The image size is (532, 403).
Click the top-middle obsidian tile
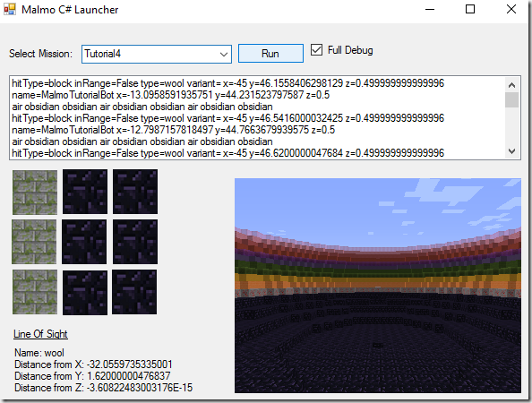coord(85,192)
